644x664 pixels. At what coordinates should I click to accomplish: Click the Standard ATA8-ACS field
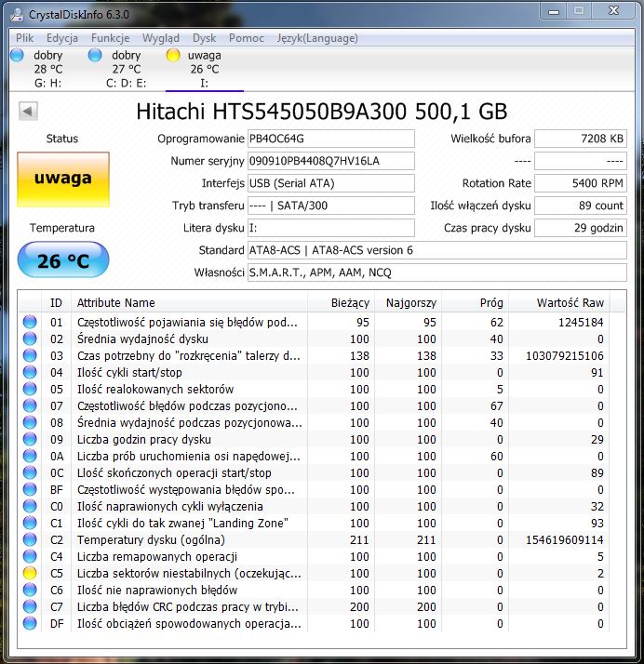(436, 250)
